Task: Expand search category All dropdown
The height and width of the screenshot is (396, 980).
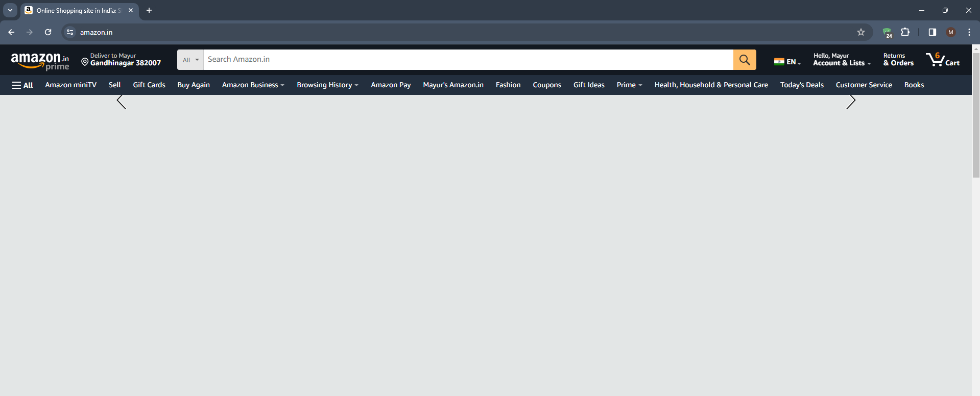Action: click(190, 60)
